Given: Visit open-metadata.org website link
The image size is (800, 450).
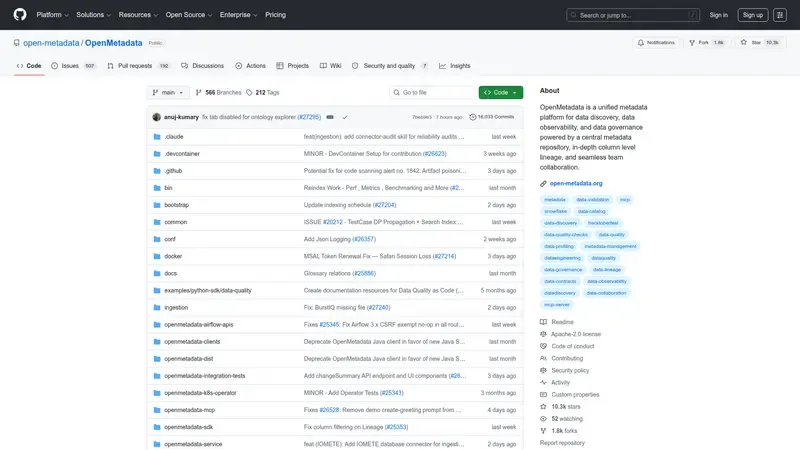Looking at the screenshot, I should (576, 183).
